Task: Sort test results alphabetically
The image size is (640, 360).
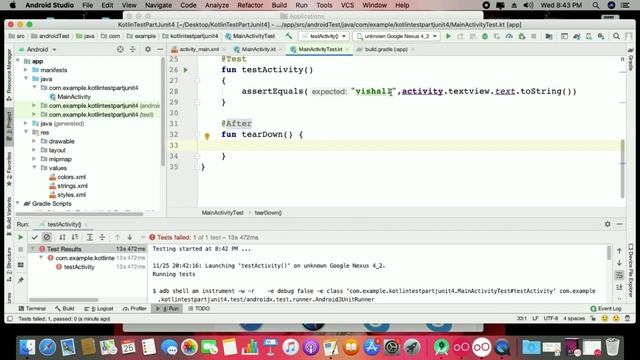Action: (x=62, y=237)
